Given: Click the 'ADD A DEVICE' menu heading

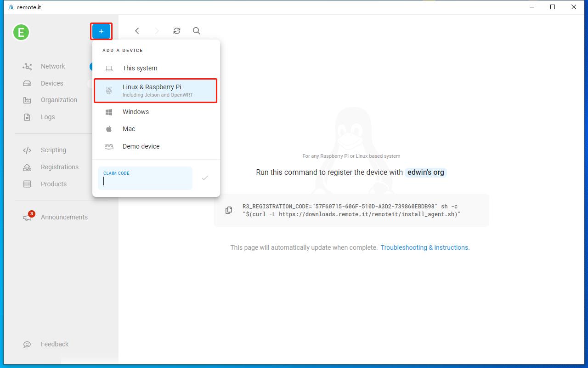Looking at the screenshot, I should point(123,51).
